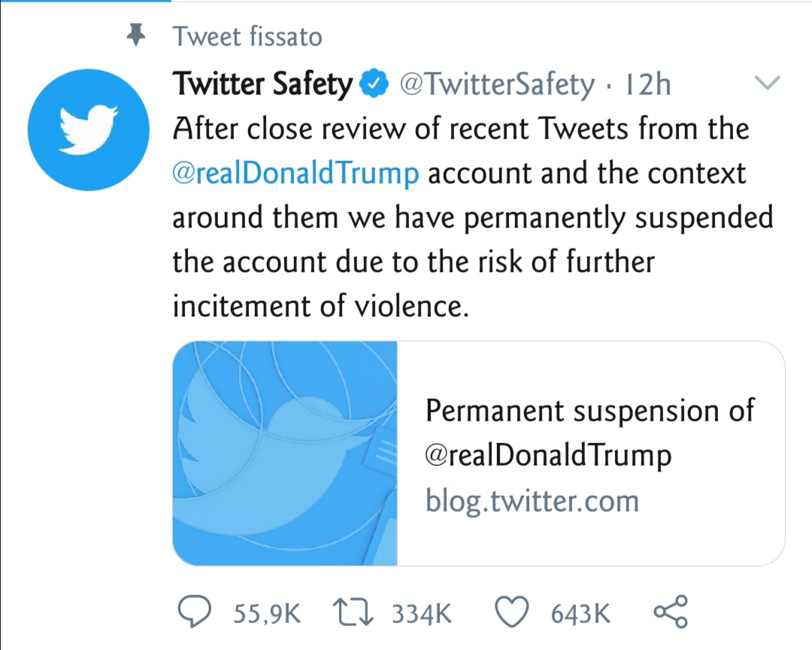This screenshot has width=812, height=650.
Task: View the 643K likes count
Action: click(x=580, y=614)
